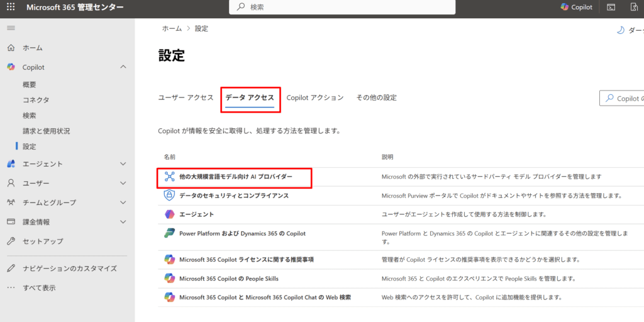Image resolution: width=644 pixels, height=322 pixels.
Task: Expand the チームとグループ section
Action: [123, 203]
